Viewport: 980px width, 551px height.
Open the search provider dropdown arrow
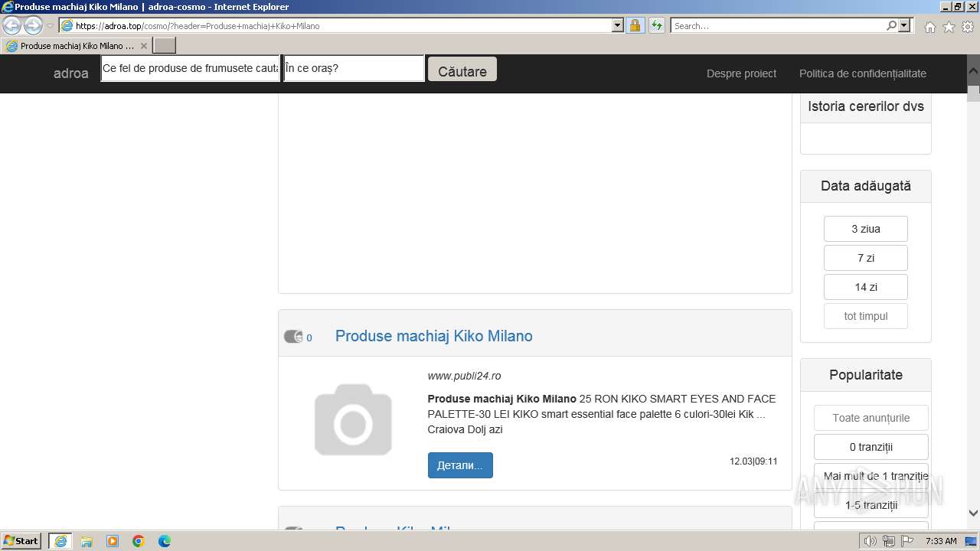904,25
